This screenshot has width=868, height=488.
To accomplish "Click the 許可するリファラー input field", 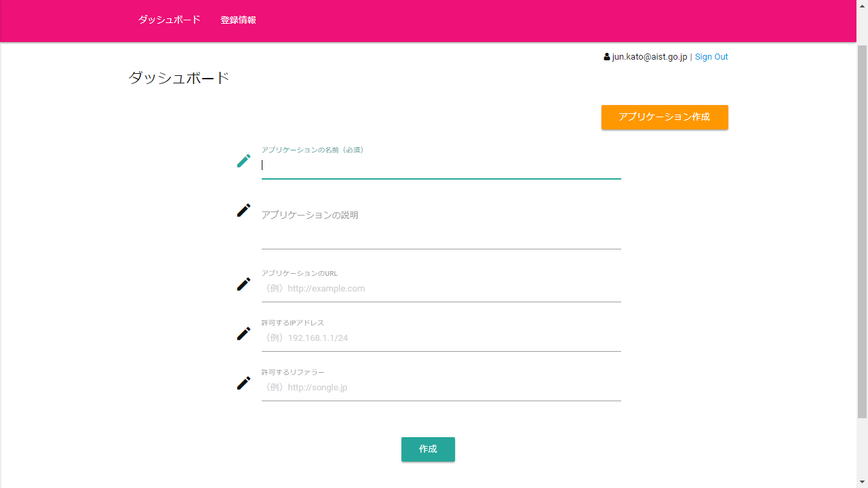I will [x=441, y=388].
